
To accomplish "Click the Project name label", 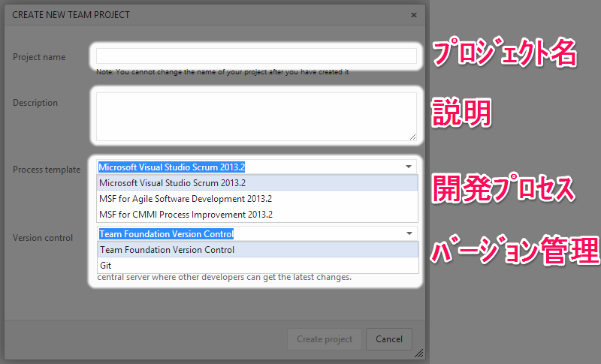I will point(39,57).
